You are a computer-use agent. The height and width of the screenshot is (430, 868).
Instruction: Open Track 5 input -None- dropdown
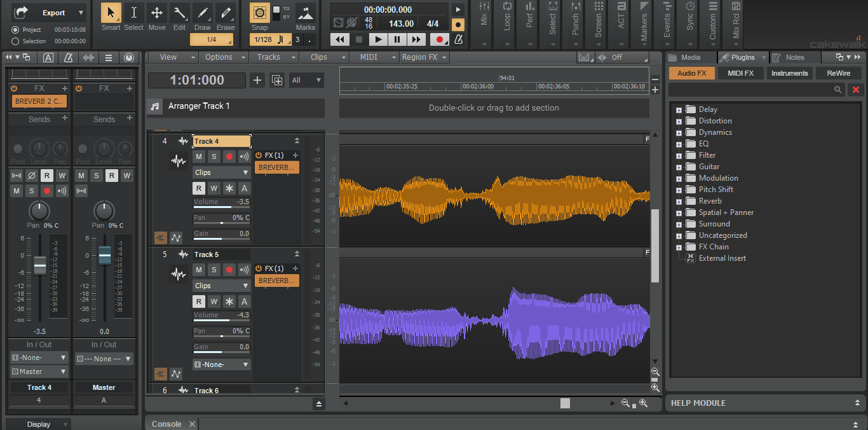[222, 364]
